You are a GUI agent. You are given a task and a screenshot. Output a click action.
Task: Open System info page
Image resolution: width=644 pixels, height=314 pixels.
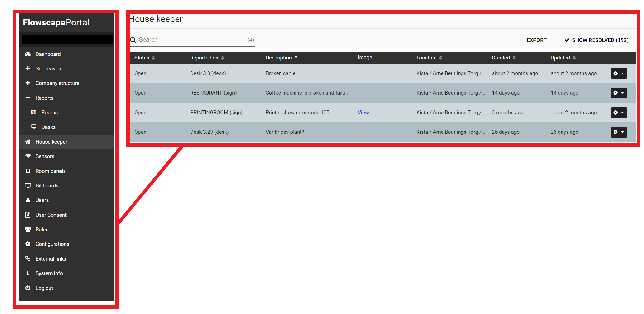click(x=49, y=273)
